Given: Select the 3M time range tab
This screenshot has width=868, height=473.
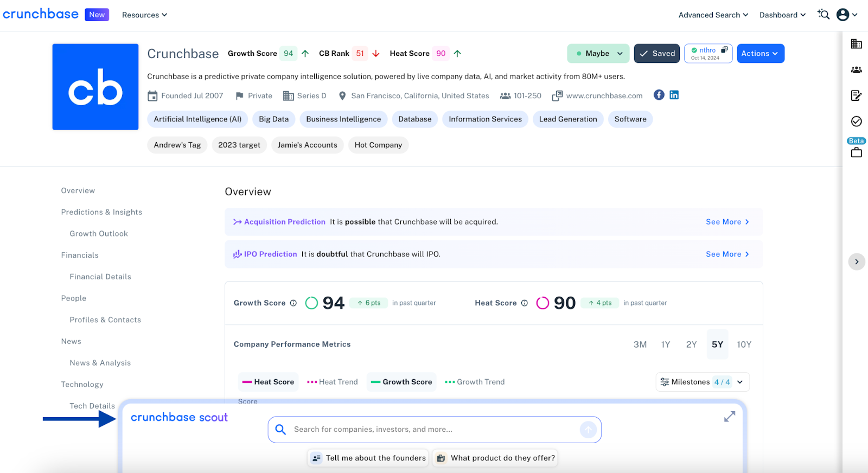Looking at the screenshot, I should pyautogui.click(x=640, y=344).
